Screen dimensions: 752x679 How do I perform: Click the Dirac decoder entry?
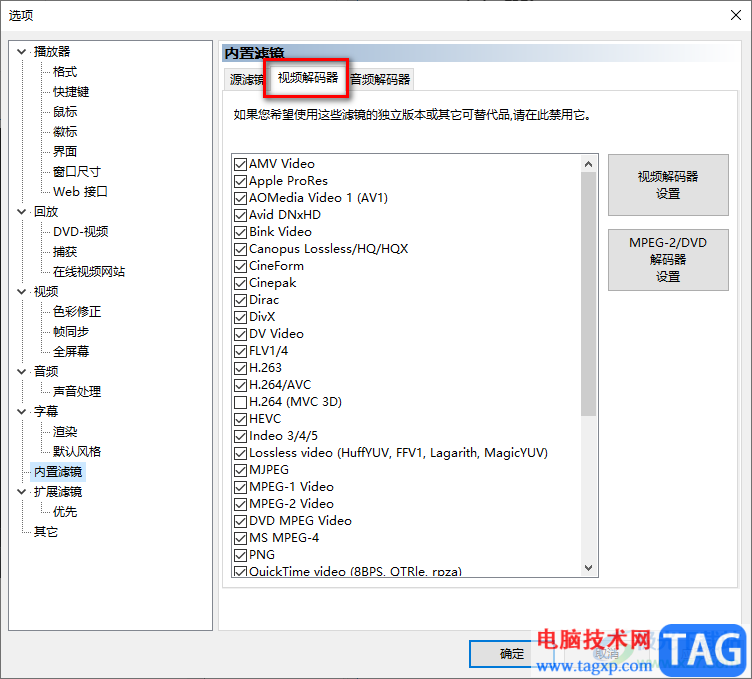[264, 300]
